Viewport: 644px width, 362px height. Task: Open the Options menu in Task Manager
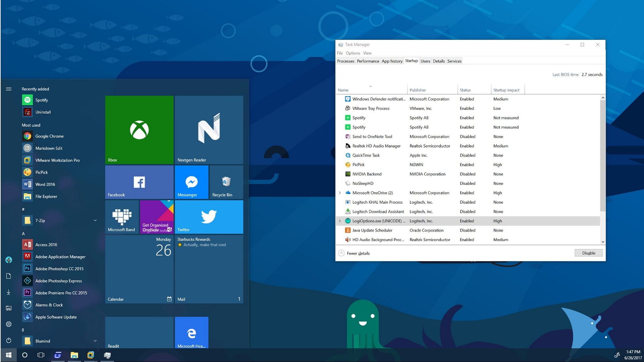click(353, 53)
